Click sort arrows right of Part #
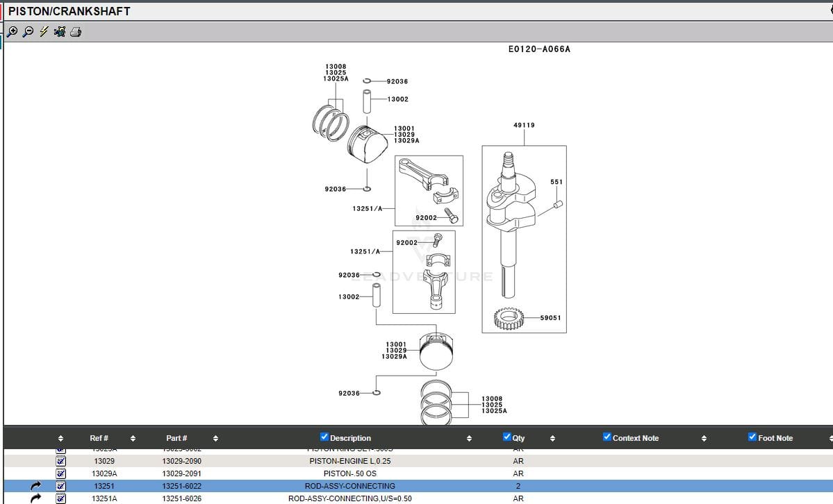This screenshot has height=504, width=833. pyautogui.click(x=215, y=438)
